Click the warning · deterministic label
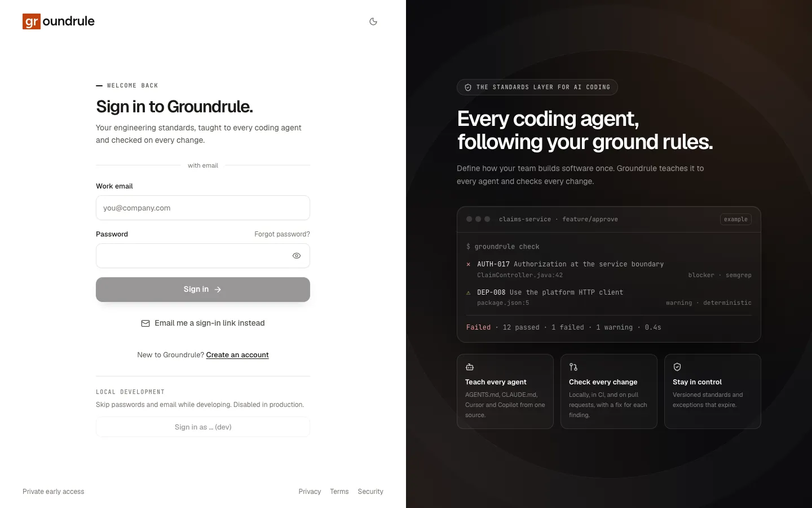The image size is (812, 508). [709, 303]
